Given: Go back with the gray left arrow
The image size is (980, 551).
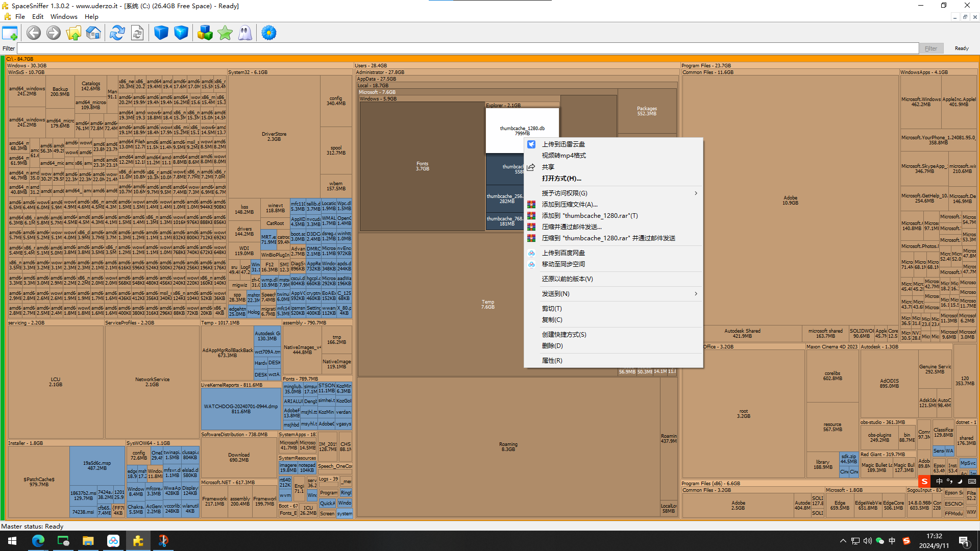Looking at the screenshot, I should click(34, 33).
